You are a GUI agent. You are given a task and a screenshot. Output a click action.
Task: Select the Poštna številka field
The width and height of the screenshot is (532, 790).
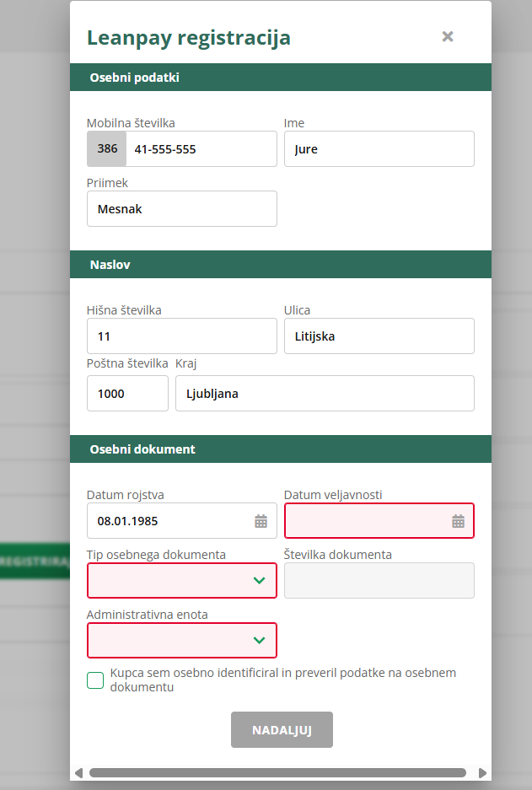click(x=127, y=394)
